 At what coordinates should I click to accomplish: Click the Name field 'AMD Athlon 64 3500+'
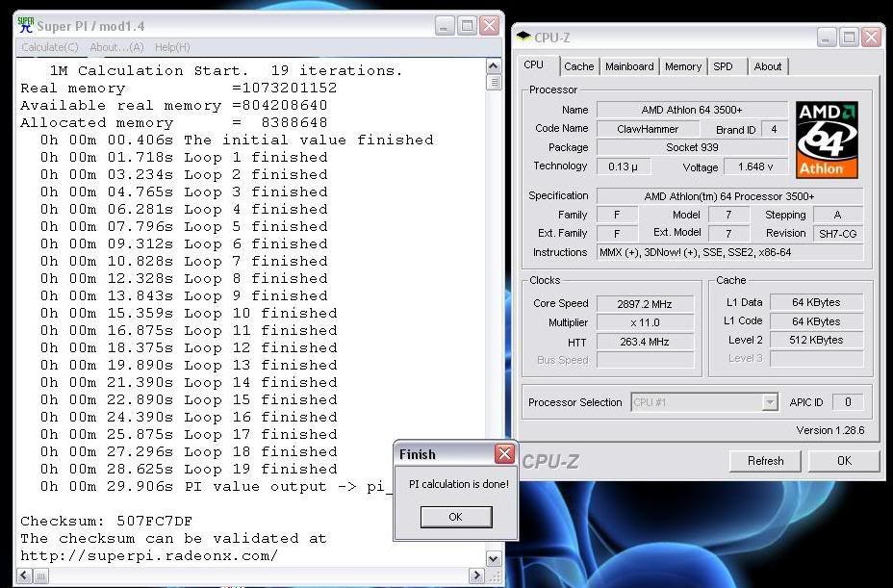(691, 110)
